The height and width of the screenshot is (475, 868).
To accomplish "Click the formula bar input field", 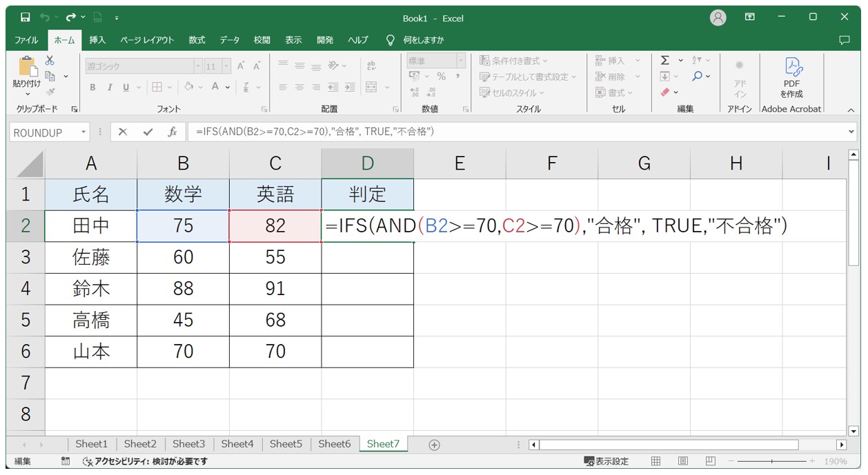I will (x=517, y=132).
